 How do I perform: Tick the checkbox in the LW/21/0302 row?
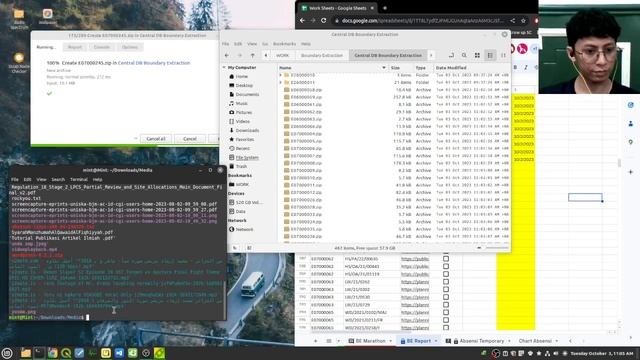tap(446, 289)
